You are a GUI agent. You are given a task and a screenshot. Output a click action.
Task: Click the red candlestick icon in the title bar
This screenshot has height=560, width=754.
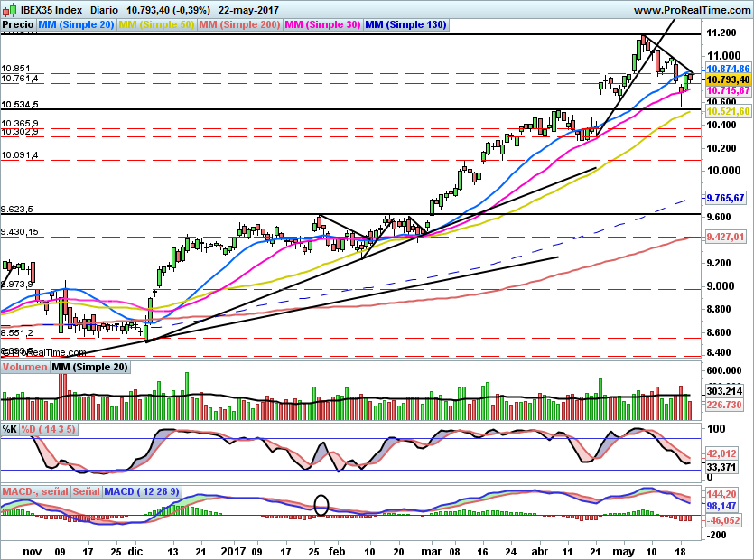tap(6, 10)
